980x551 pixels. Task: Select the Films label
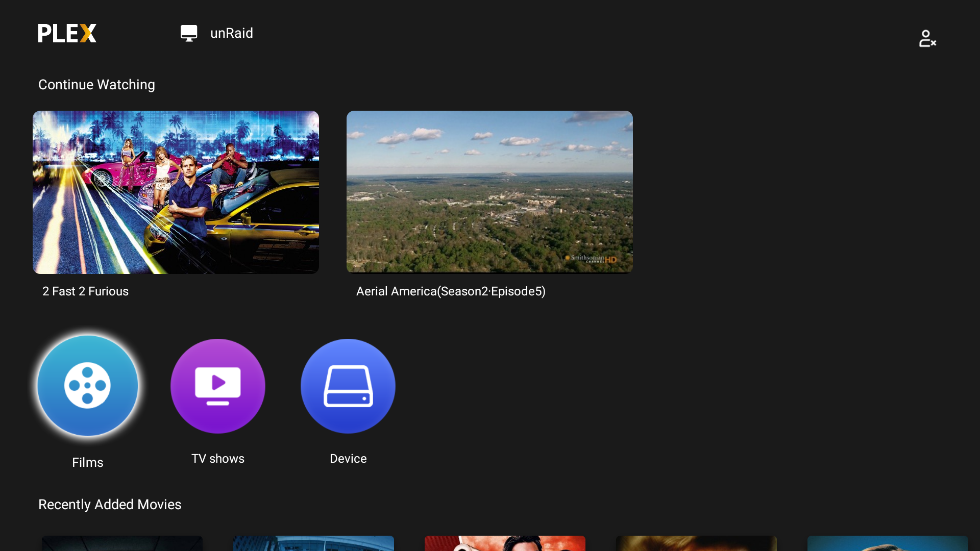click(x=88, y=463)
